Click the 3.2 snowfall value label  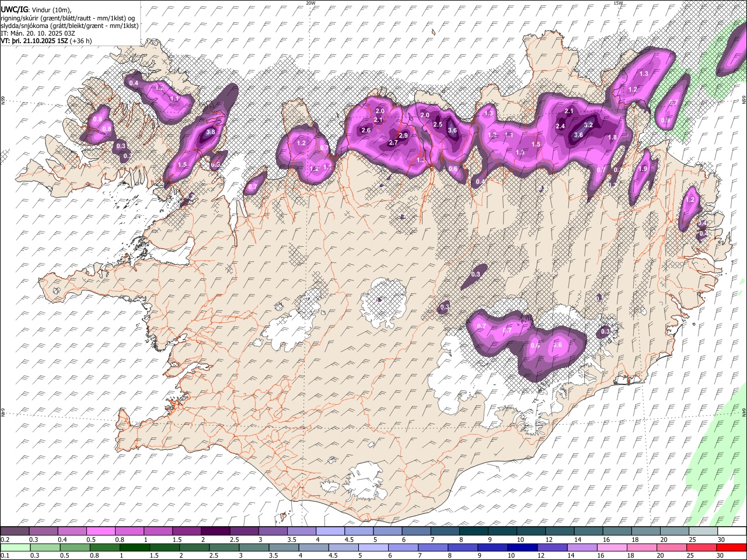point(588,125)
